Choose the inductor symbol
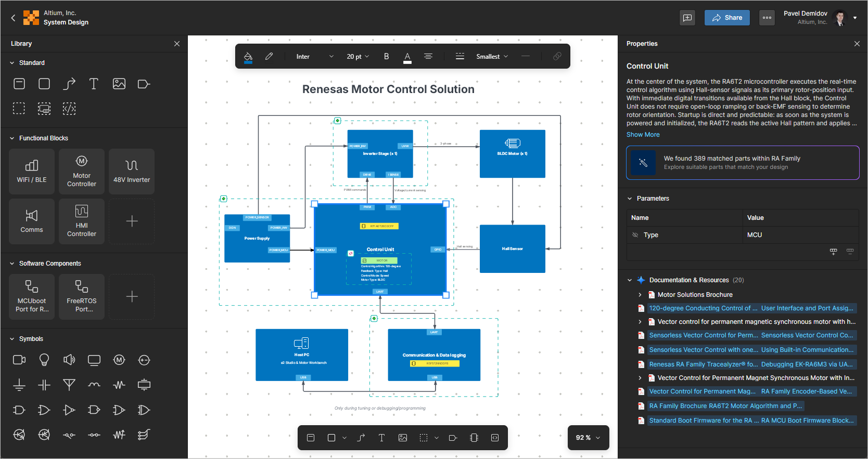 tap(94, 385)
